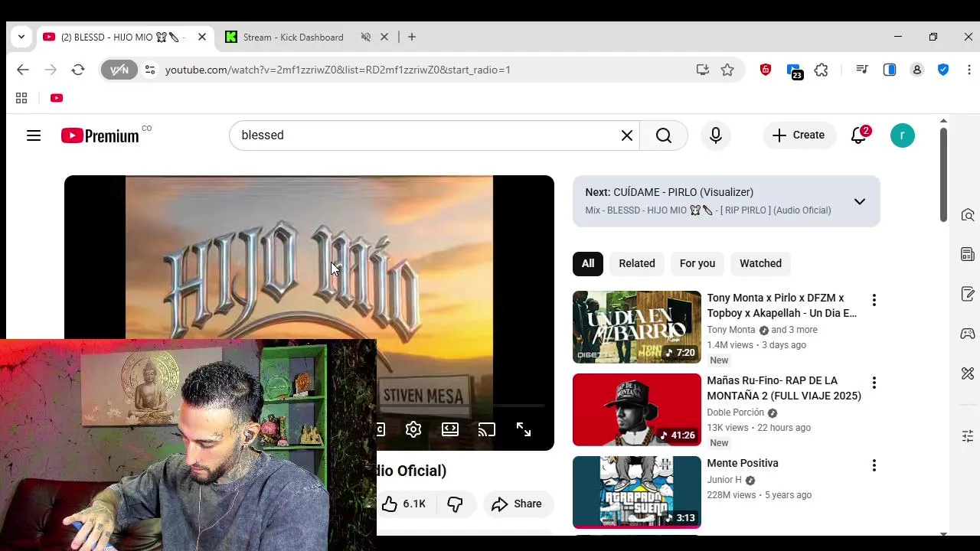Select the All filter chip

point(588,263)
